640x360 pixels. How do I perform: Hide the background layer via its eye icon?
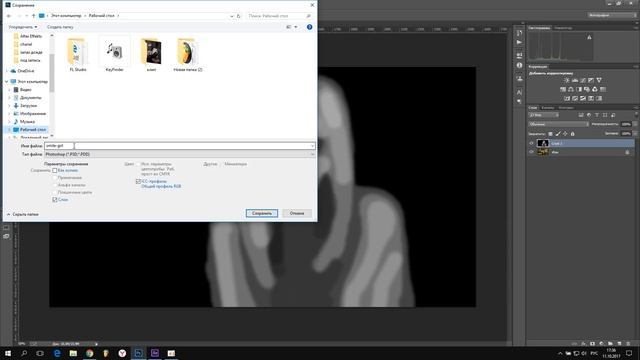(531, 151)
